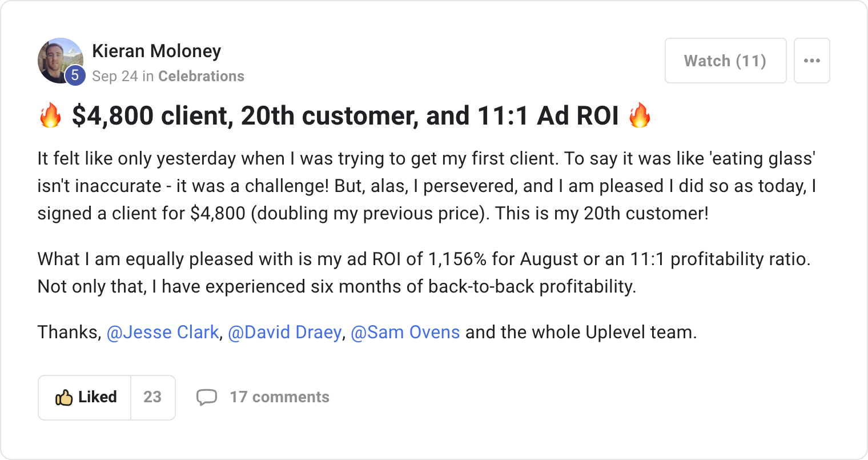Open the @Sam Ovens mention
This screenshot has width=868, height=460.
tap(405, 332)
